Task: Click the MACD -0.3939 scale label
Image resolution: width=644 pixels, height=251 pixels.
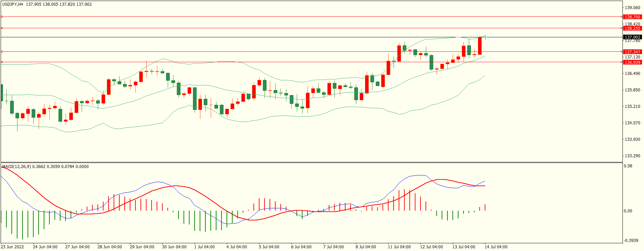Action: pos(631,241)
